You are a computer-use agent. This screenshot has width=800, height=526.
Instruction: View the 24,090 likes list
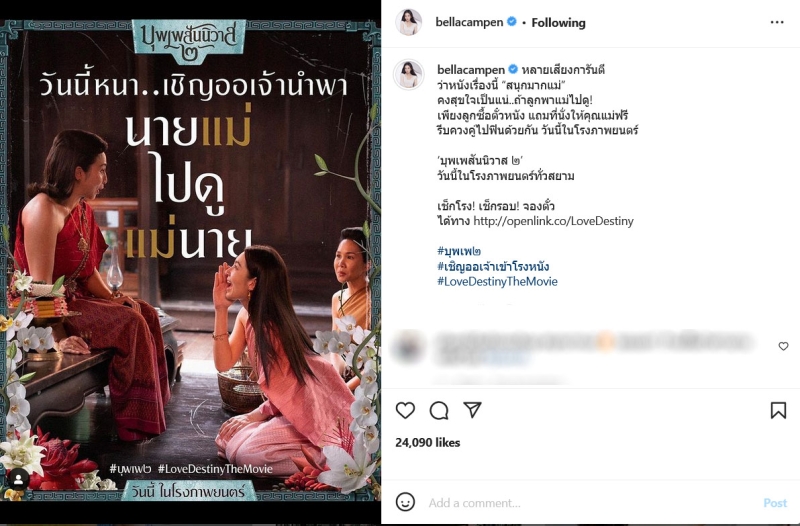428,442
